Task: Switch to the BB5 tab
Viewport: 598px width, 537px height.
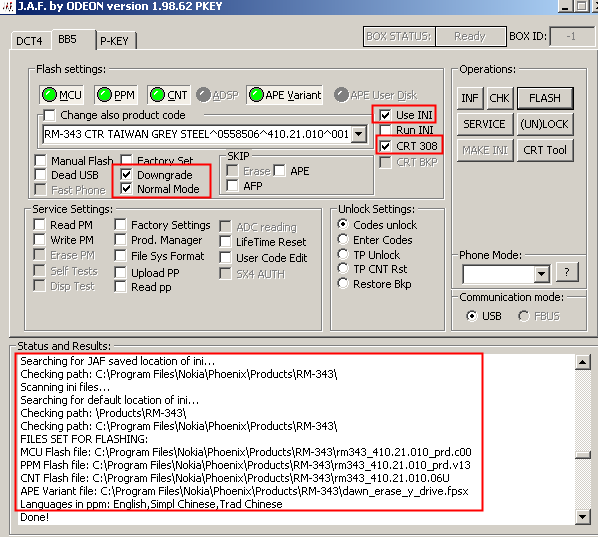Action: click(72, 39)
